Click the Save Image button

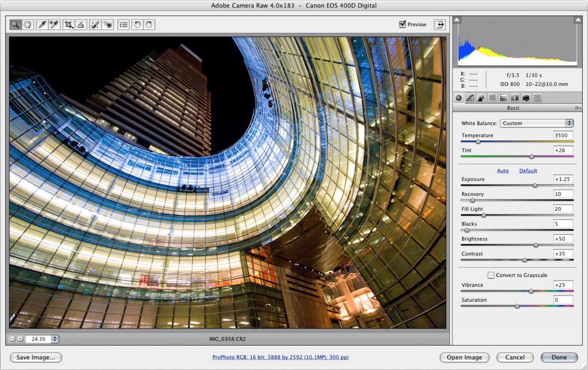click(36, 357)
